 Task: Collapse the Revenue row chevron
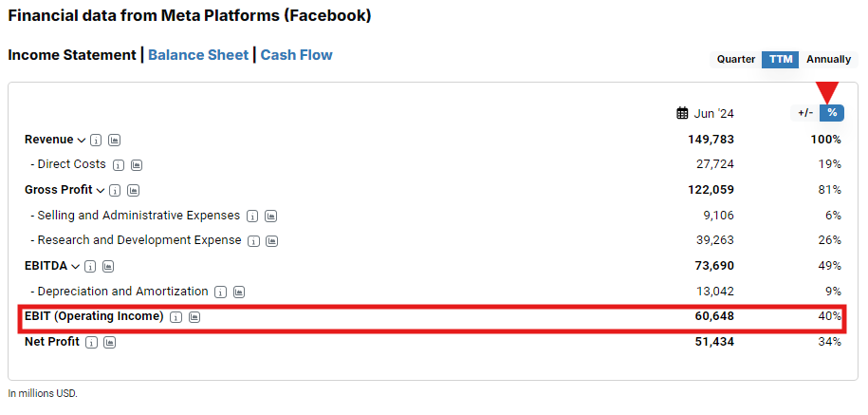(82, 141)
